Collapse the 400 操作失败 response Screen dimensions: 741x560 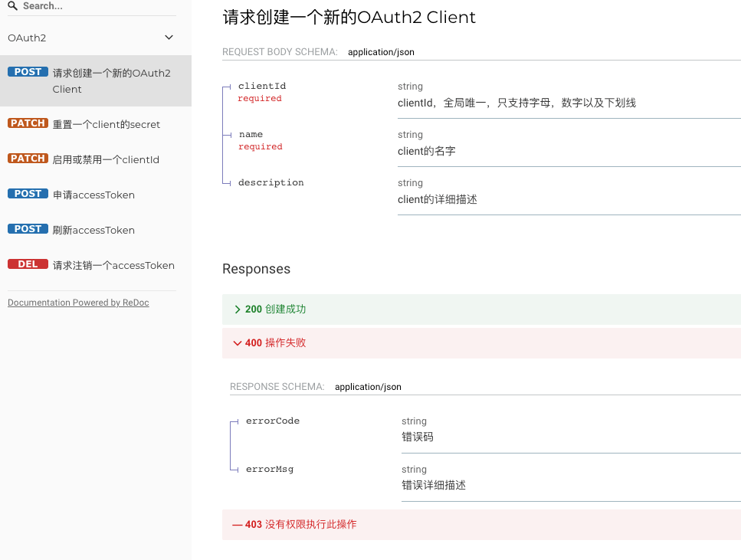pos(481,342)
